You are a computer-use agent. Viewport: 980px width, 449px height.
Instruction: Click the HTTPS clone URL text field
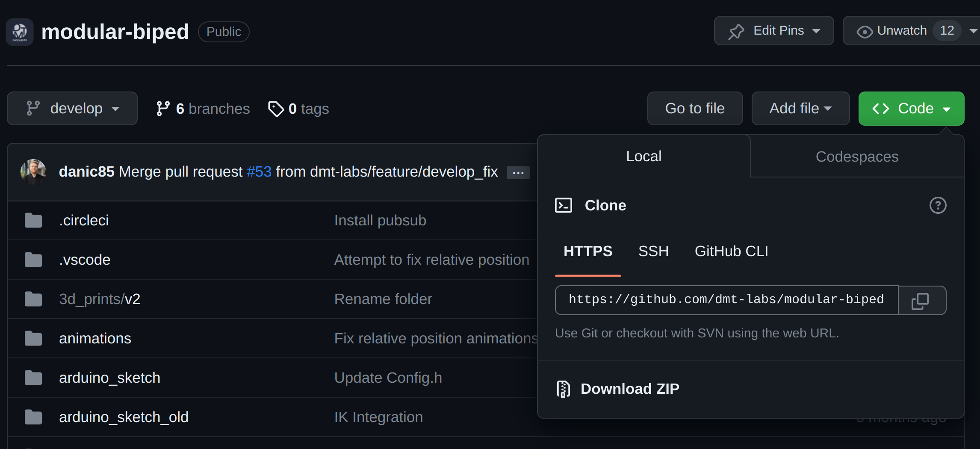[x=726, y=300]
